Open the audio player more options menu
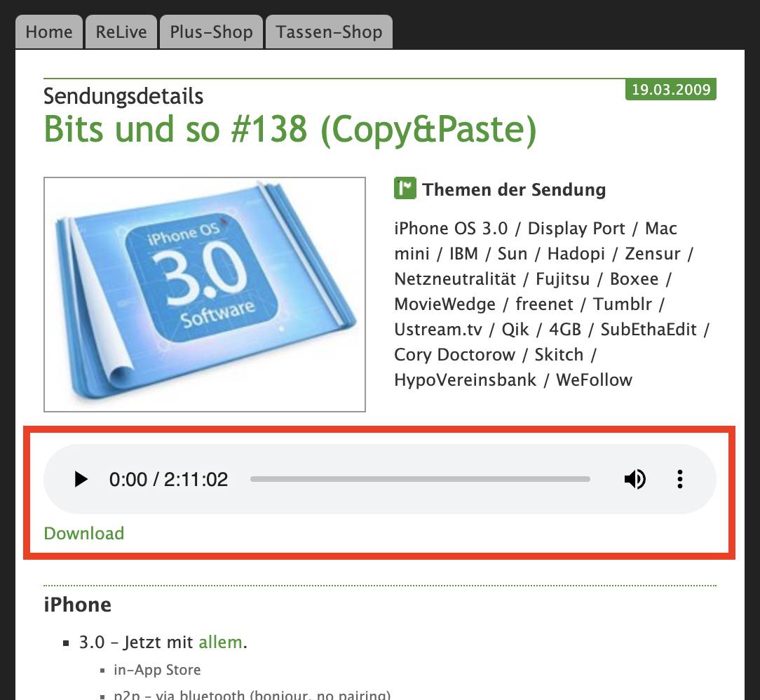 coord(680,479)
